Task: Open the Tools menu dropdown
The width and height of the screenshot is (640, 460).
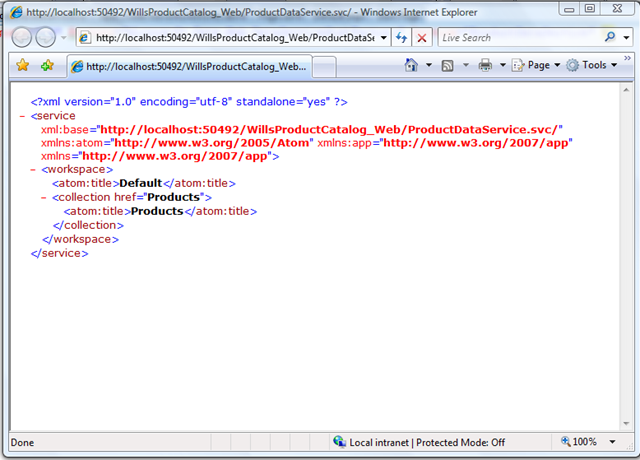Action: (594, 65)
